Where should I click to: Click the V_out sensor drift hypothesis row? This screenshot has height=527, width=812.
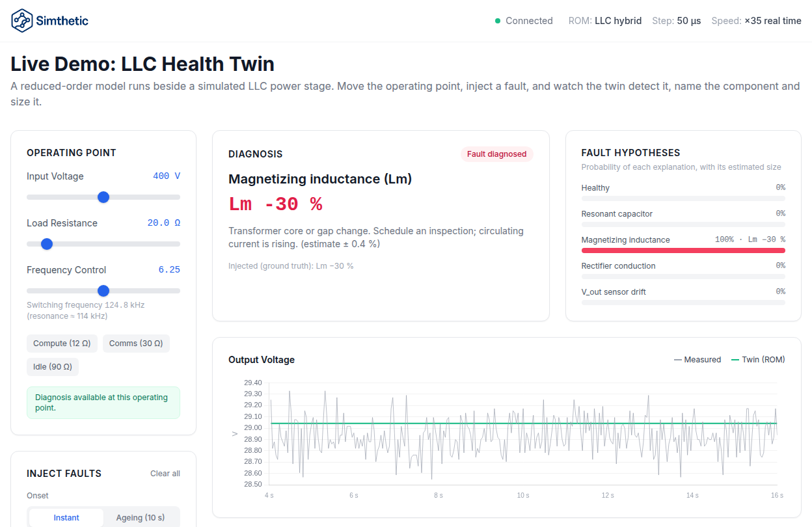(x=683, y=296)
